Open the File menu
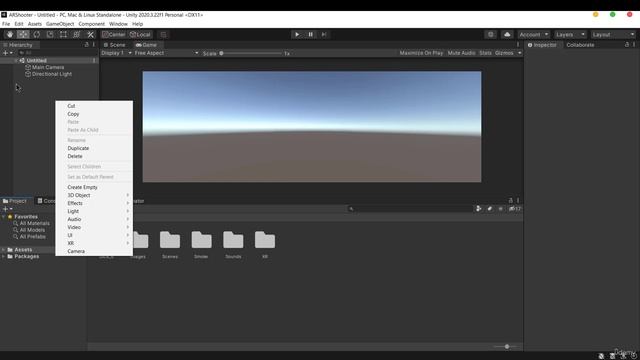Image resolution: width=640 pixels, height=360 pixels. pos(6,24)
